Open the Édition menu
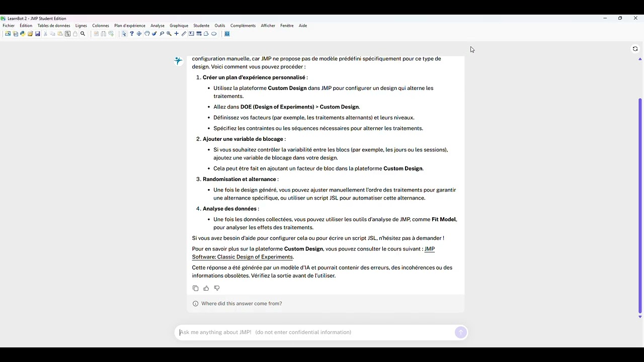The height and width of the screenshot is (362, 644). pyautogui.click(x=26, y=26)
